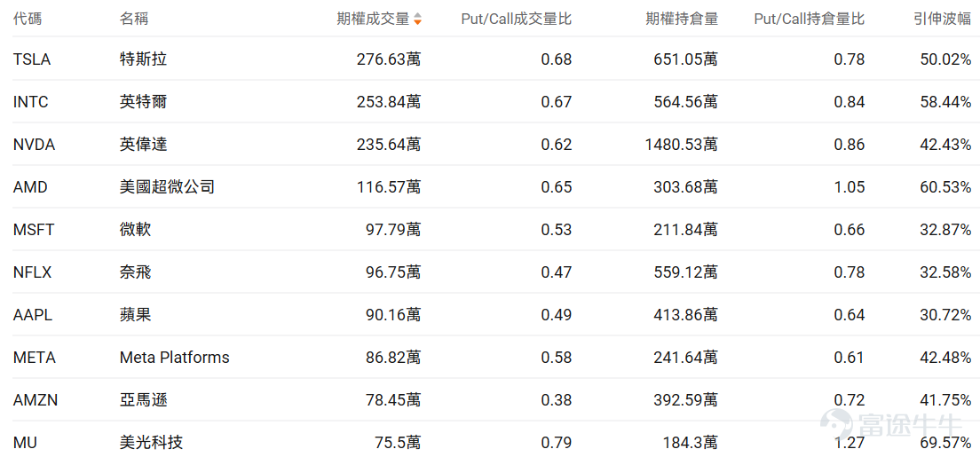Select the stock name 特斯拉

pyautogui.click(x=143, y=59)
